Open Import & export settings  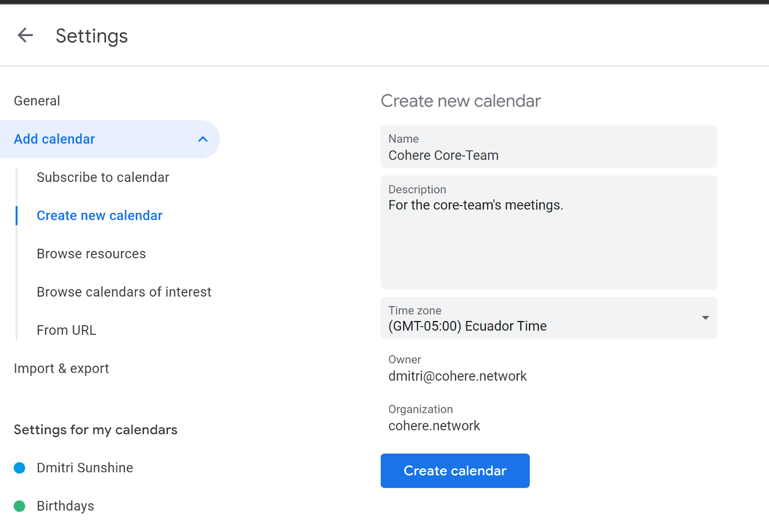pyautogui.click(x=62, y=369)
